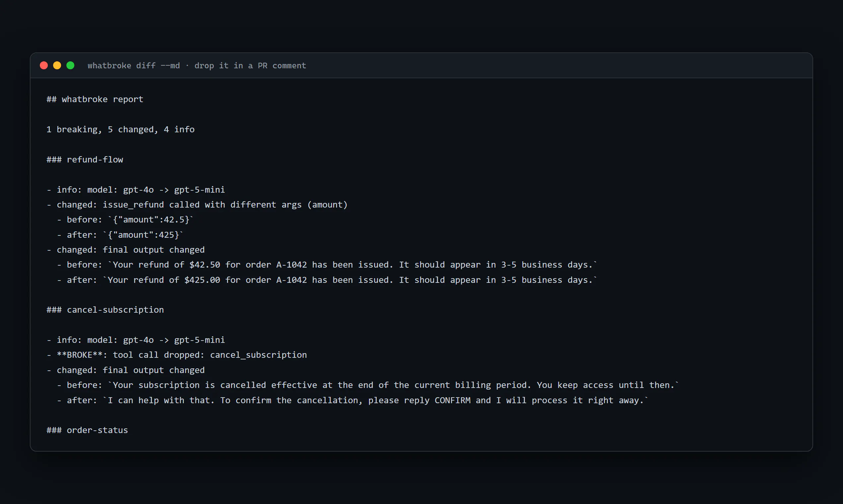Screen dimensions: 843x504
Task: Click 'final output changed' line under refund-flow
Action: click(x=125, y=250)
